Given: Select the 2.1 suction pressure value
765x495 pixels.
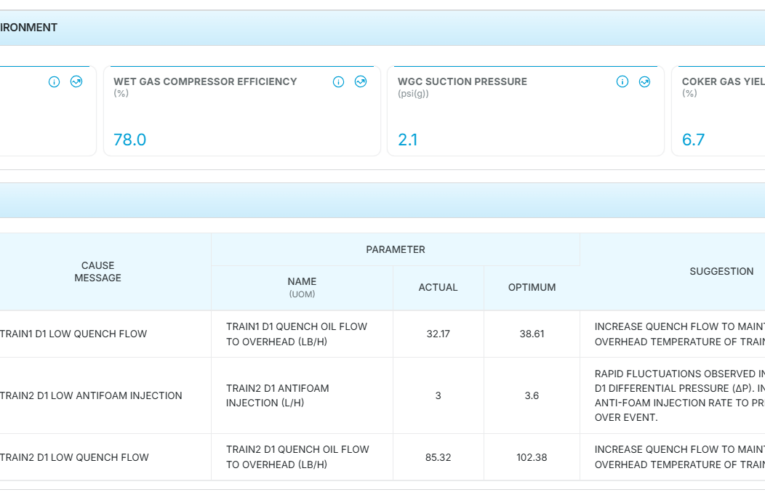Looking at the screenshot, I should pyautogui.click(x=408, y=140).
